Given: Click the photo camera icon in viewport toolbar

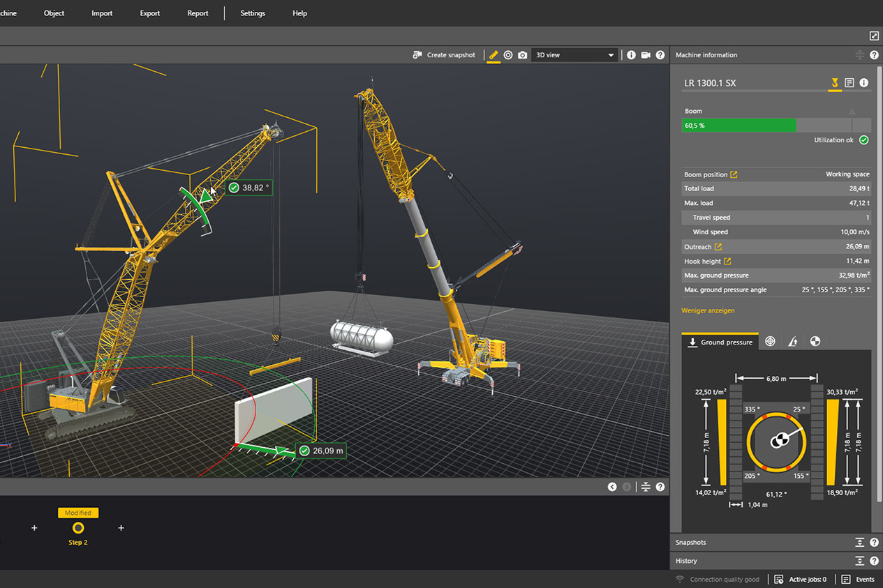Looking at the screenshot, I should coord(522,55).
